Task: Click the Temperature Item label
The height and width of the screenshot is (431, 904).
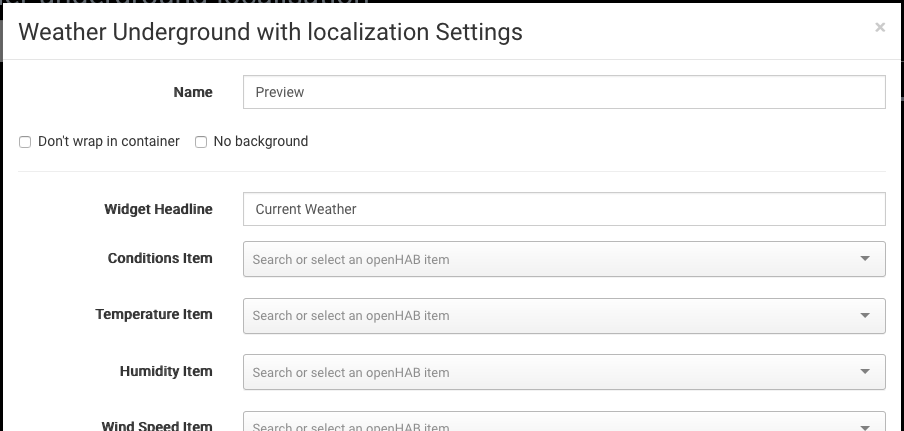Action: (154, 314)
